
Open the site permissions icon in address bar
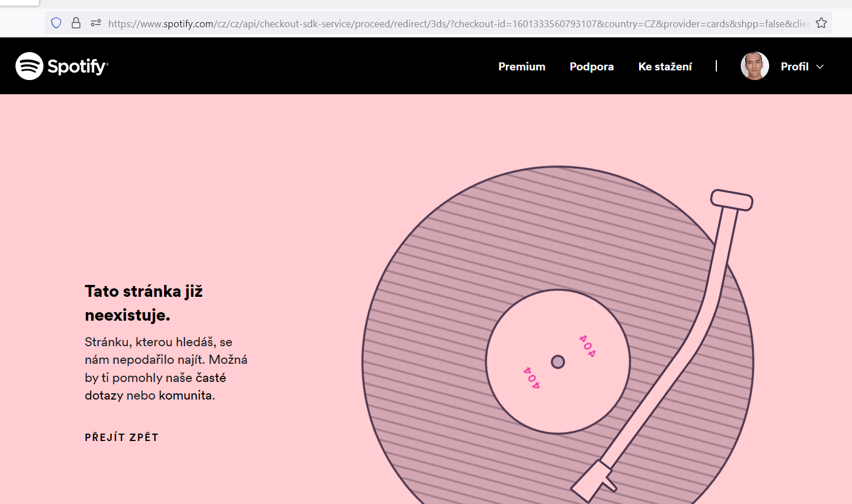click(96, 23)
